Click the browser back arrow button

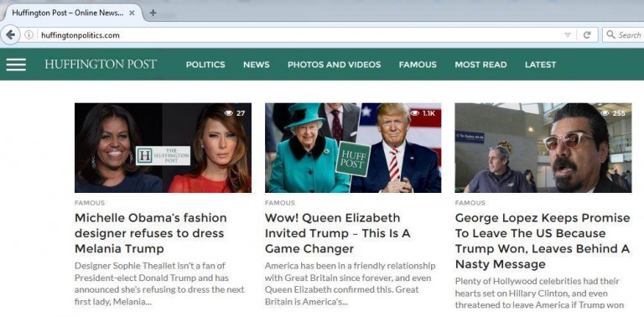click(10, 35)
